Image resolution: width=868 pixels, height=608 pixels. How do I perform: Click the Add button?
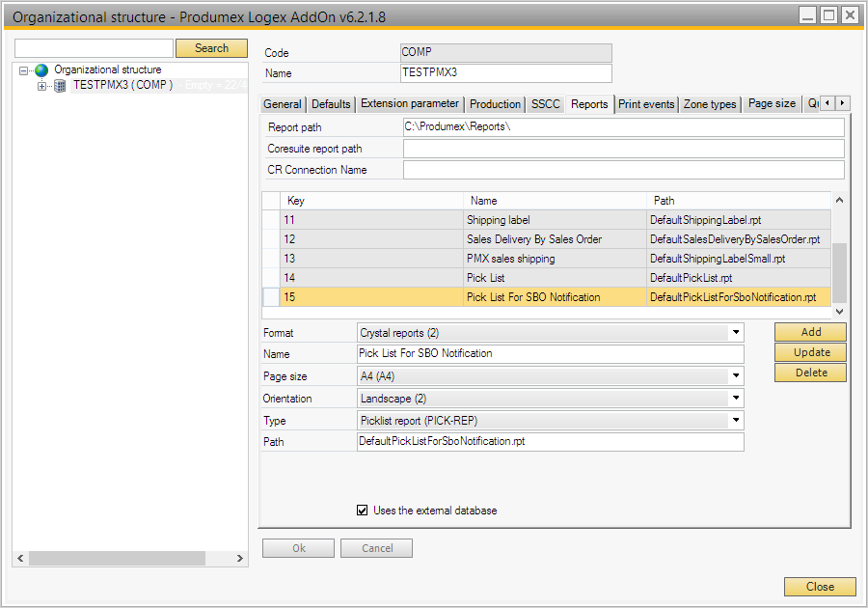(x=810, y=332)
